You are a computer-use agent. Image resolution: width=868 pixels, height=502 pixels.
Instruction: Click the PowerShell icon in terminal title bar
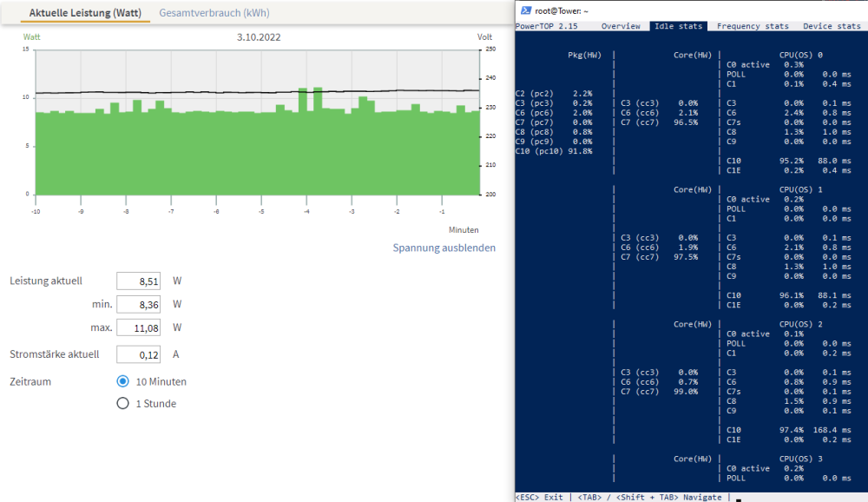[526, 10]
